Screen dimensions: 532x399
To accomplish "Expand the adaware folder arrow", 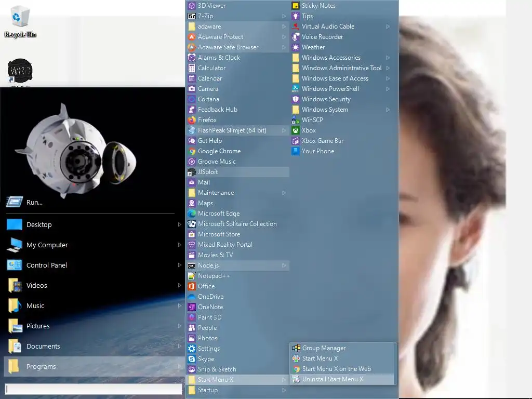I will (x=284, y=26).
